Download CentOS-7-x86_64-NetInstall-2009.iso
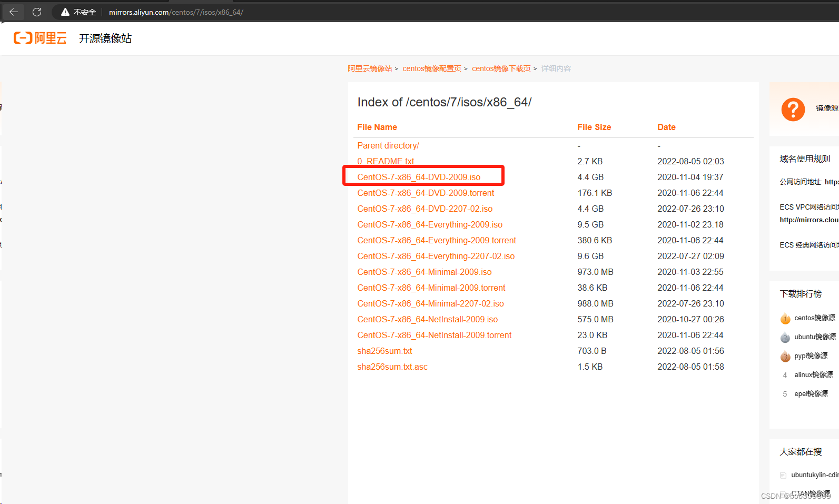This screenshot has width=839, height=504. click(428, 319)
